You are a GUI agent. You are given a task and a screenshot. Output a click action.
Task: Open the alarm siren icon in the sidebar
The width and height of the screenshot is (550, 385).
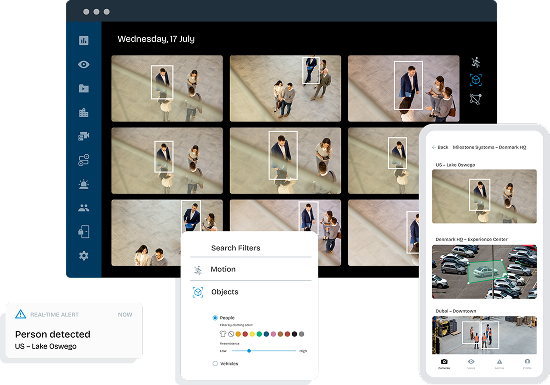coord(83,184)
